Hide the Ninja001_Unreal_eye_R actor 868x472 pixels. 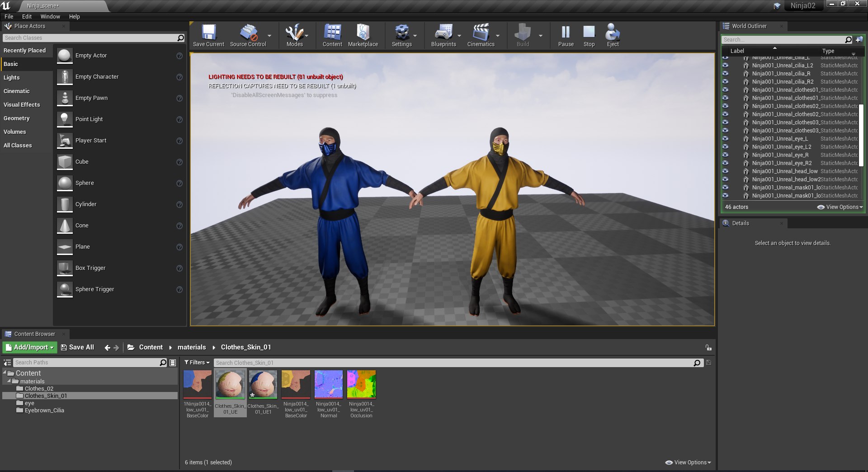725,155
